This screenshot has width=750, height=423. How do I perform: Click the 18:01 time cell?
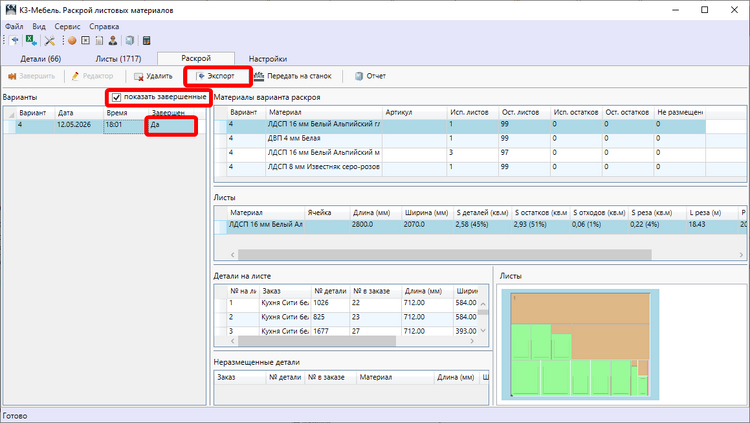(126, 125)
